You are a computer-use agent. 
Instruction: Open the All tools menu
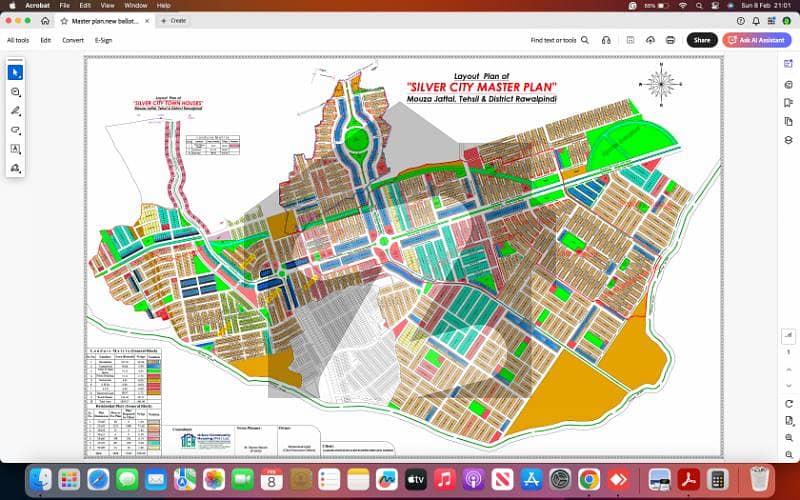18,40
